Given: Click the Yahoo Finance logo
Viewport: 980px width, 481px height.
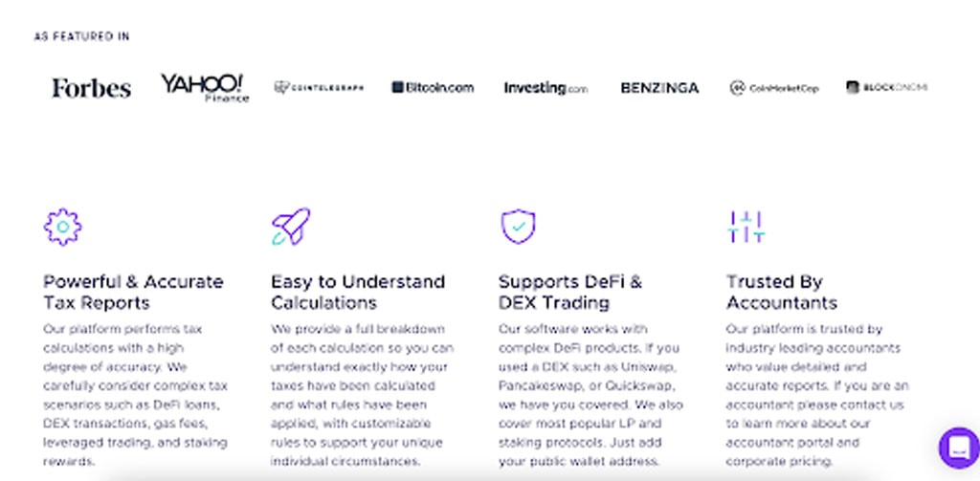Looking at the screenshot, I should tap(205, 88).
